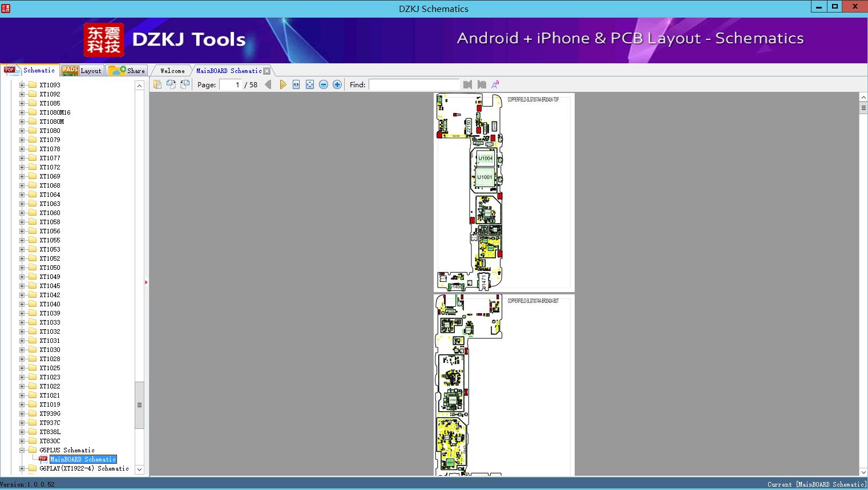Select the XT1060 tree entry
The width and height of the screenshot is (868, 490).
point(50,213)
